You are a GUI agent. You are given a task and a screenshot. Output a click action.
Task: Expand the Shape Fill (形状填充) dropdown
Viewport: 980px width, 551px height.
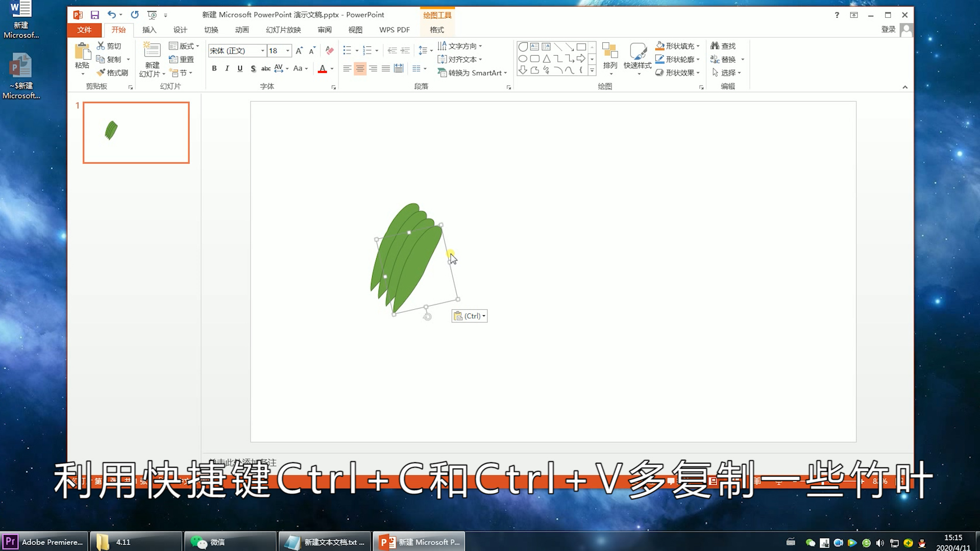point(698,46)
